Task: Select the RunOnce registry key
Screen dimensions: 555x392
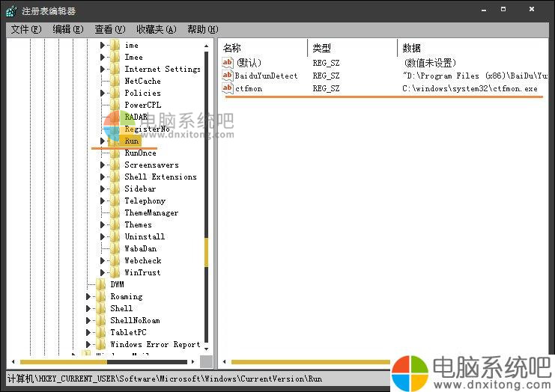Action: (x=140, y=153)
